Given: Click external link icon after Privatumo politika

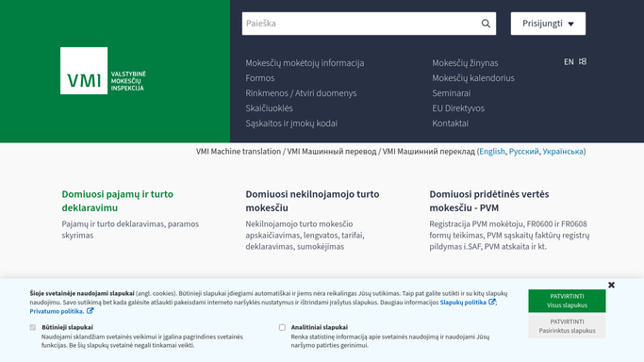Looking at the screenshot, I should pos(90,311).
